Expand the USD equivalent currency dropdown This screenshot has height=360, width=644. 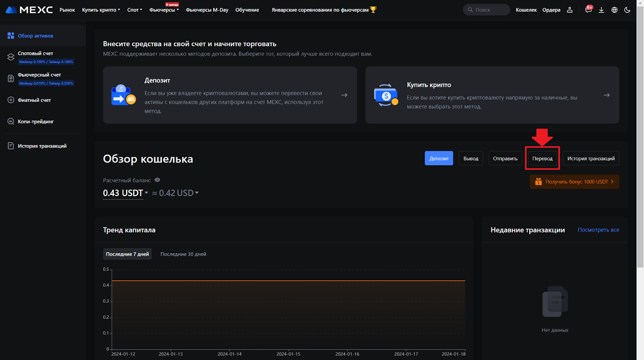197,193
